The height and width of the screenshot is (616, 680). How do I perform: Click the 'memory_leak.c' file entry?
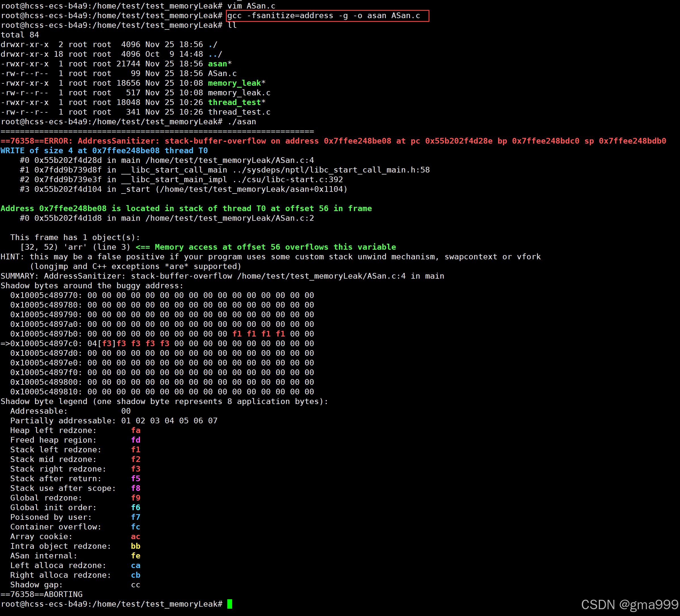[x=239, y=93]
